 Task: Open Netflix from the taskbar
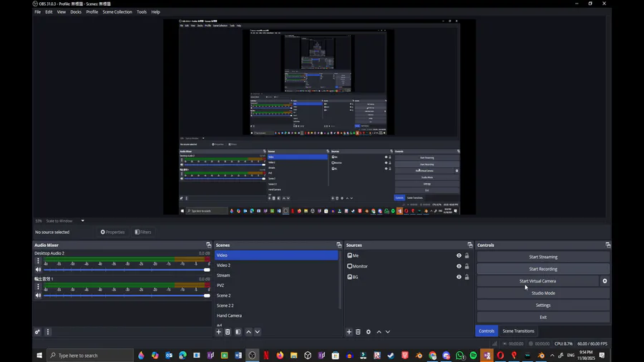(266, 356)
